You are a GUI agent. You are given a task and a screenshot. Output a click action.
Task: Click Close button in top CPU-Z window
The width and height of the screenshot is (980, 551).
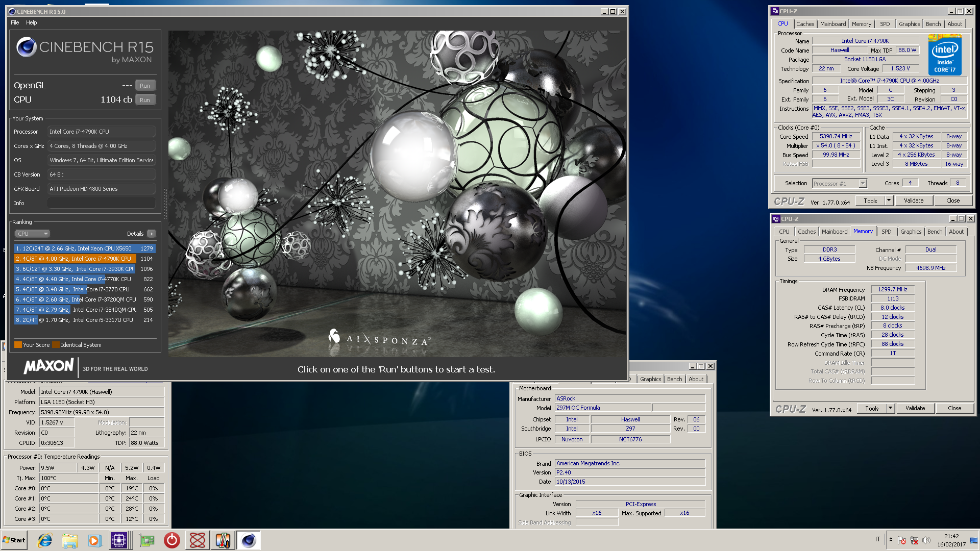click(953, 201)
